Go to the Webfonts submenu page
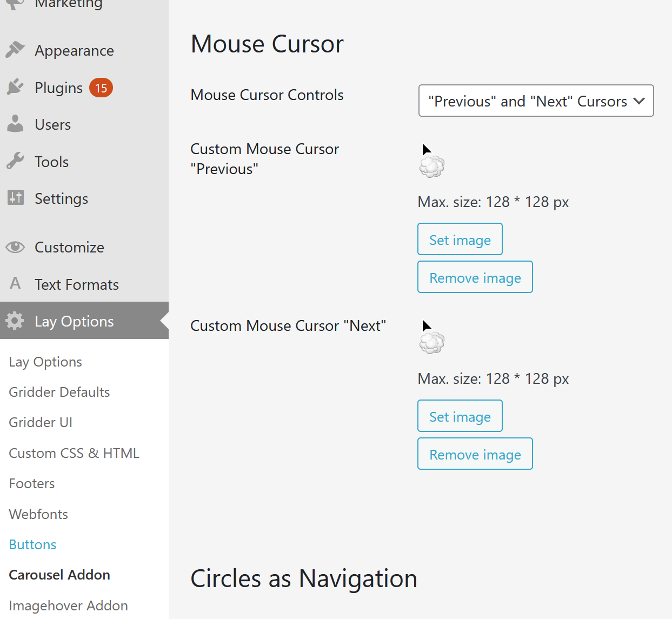The image size is (672, 619). [38, 514]
